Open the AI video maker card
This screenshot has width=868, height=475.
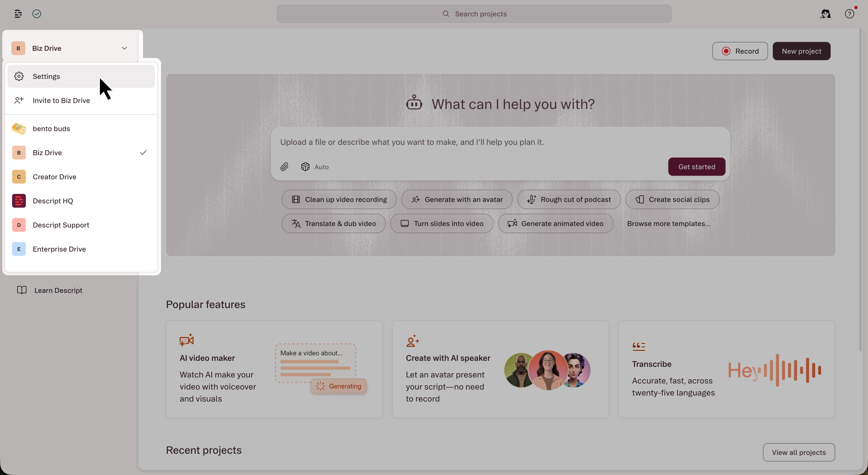point(274,369)
